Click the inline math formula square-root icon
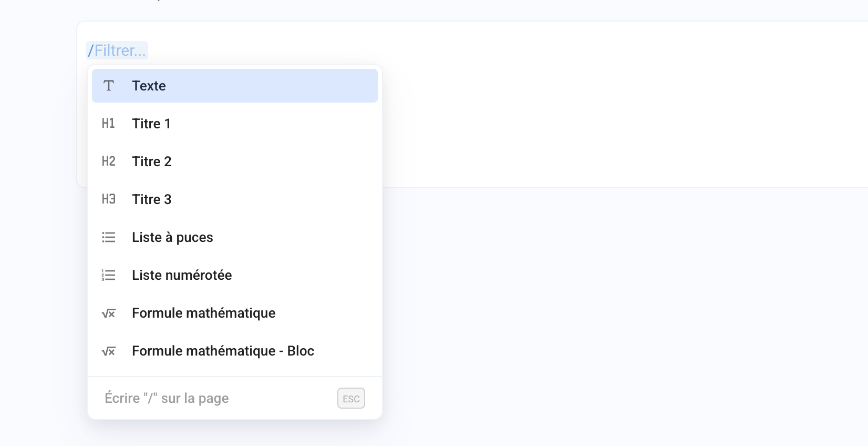The height and width of the screenshot is (446, 868). coord(109,313)
